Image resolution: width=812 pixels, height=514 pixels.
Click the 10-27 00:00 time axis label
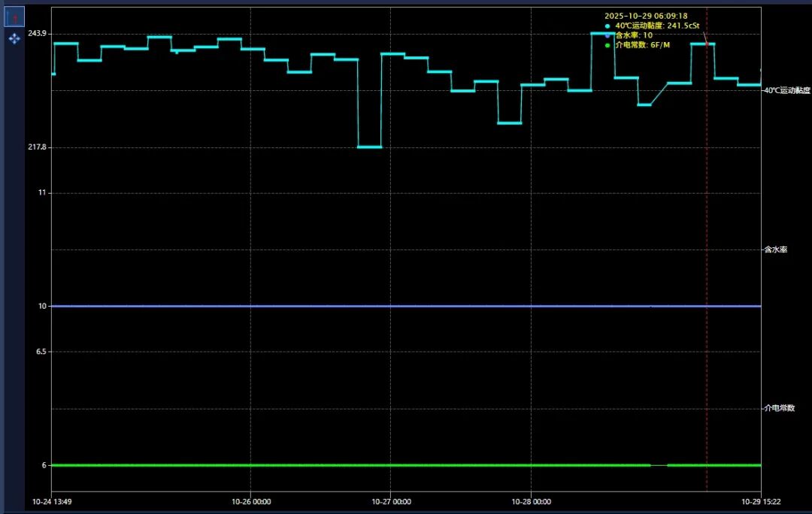coord(391,501)
